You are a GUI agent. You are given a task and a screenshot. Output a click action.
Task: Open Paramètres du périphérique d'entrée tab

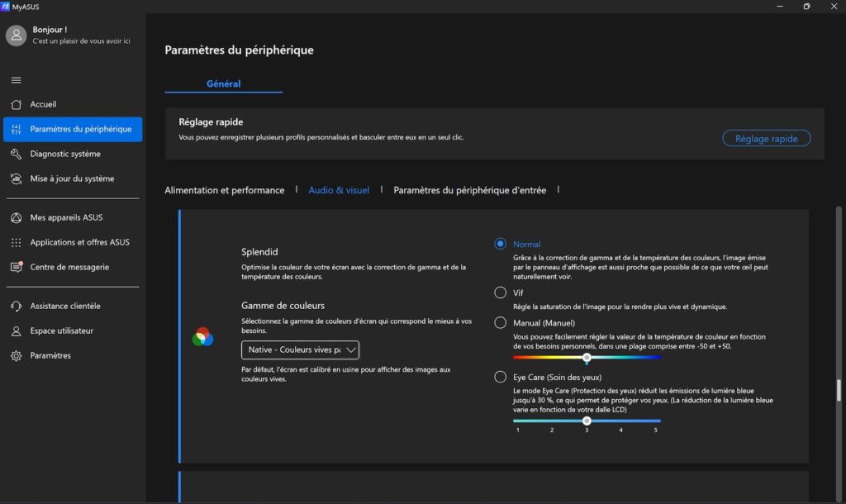coord(469,190)
